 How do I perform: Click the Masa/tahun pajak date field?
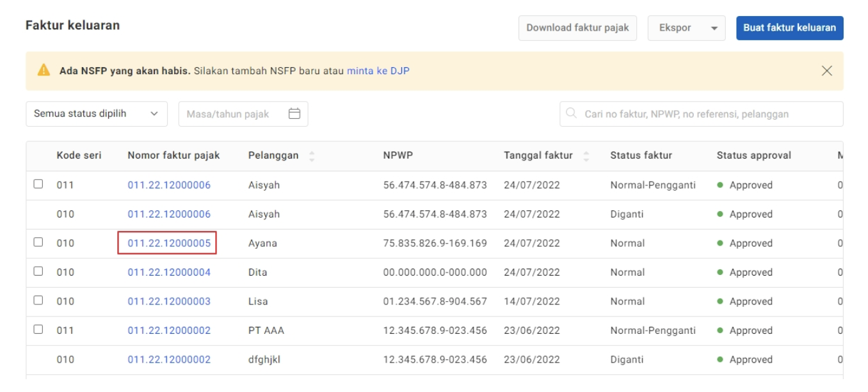243,114
